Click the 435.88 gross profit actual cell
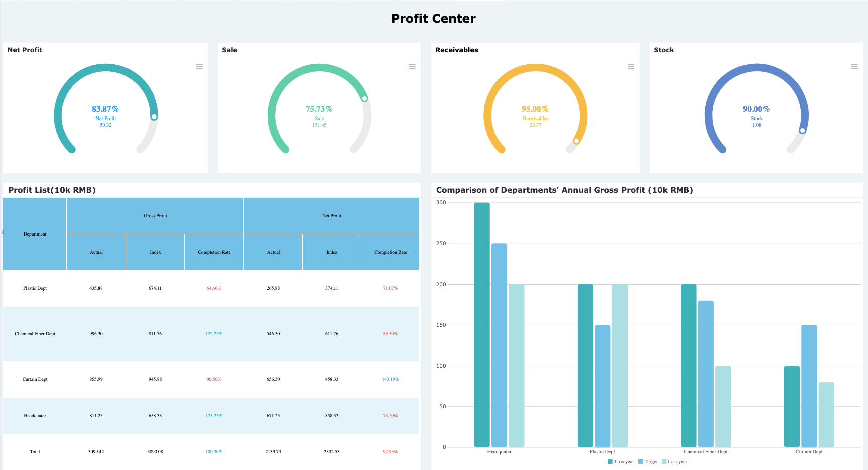 point(96,288)
